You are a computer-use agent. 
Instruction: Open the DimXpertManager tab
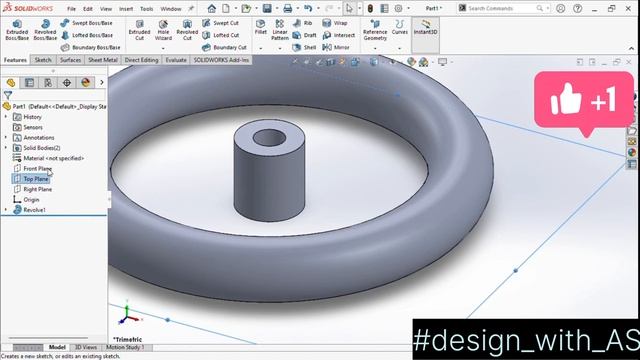[67, 82]
